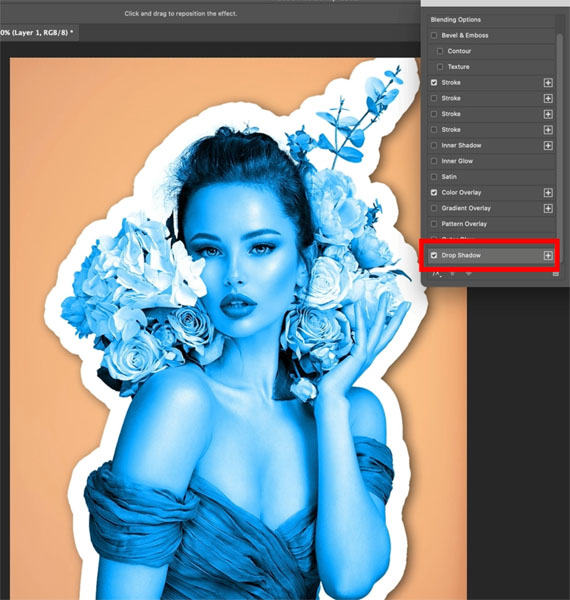The width and height of the screenshot is (570, 600).
Task: Select the Inner Glow effect label
Action: coord(457,161)
